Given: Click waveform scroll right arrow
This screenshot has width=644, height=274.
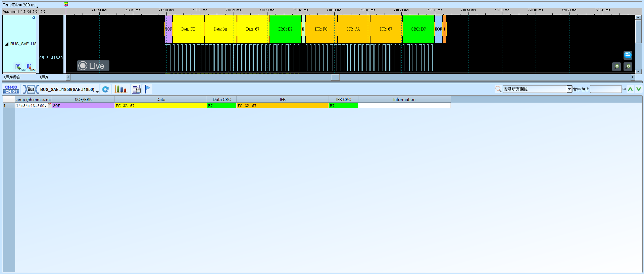Looking at the screenshot, I should [633, 77].
